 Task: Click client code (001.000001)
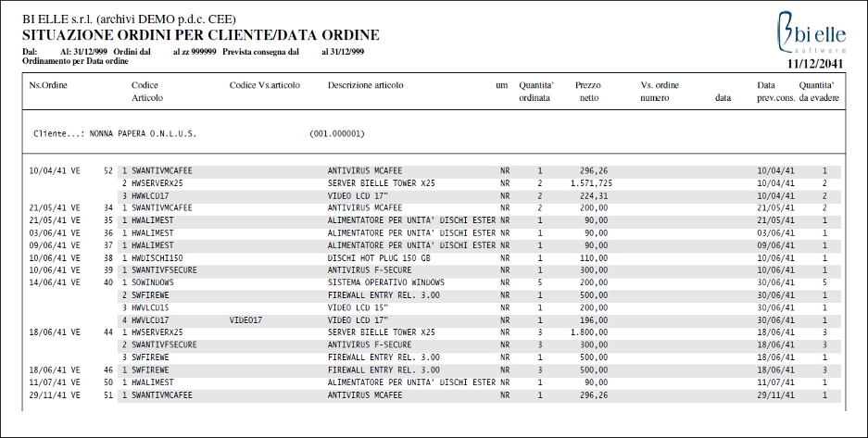click(x=337, y=134)
